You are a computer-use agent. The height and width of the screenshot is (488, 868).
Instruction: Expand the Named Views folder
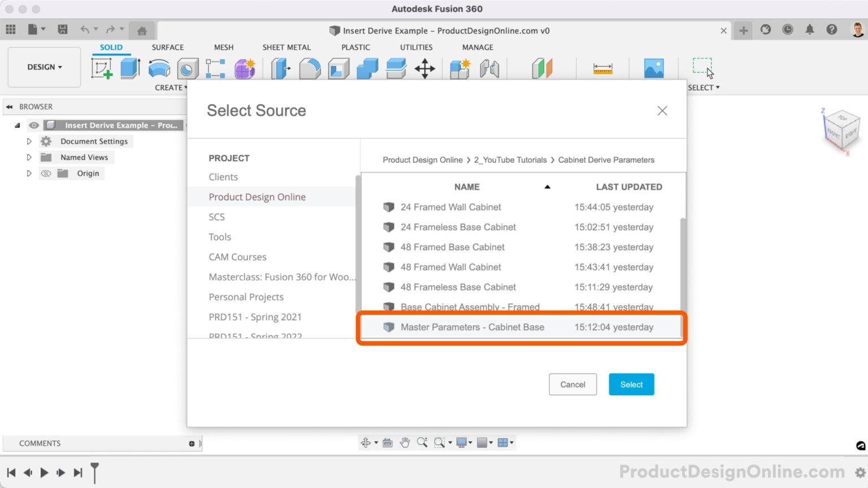[x=29, y=158]
